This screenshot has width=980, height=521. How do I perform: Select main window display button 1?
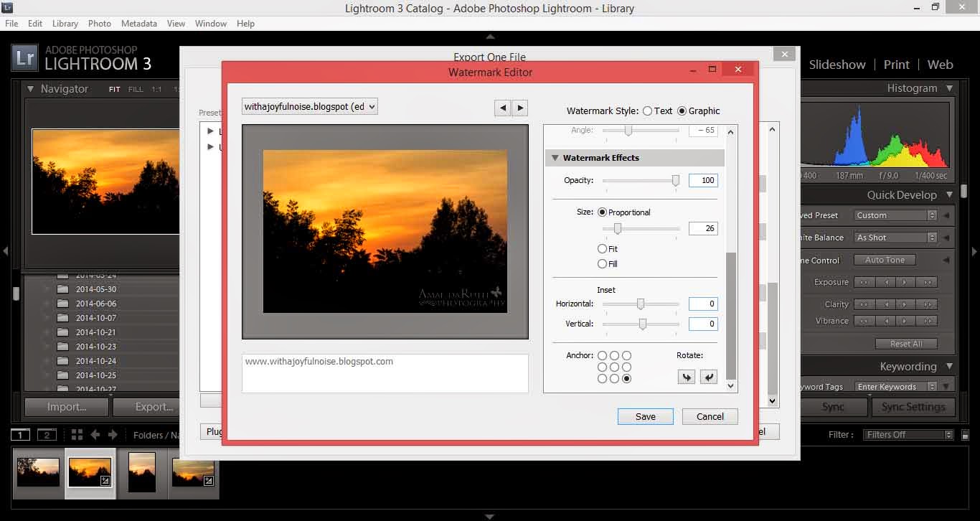(x=21, y=435)
